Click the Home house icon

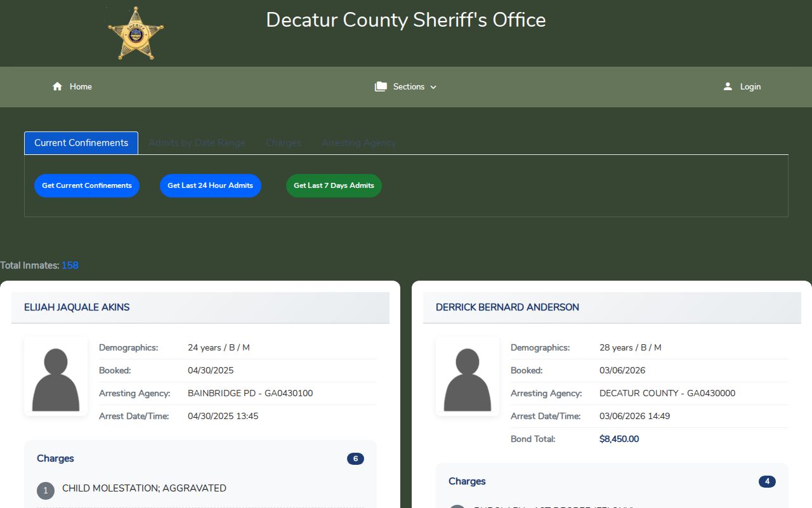tap(57, 86)
